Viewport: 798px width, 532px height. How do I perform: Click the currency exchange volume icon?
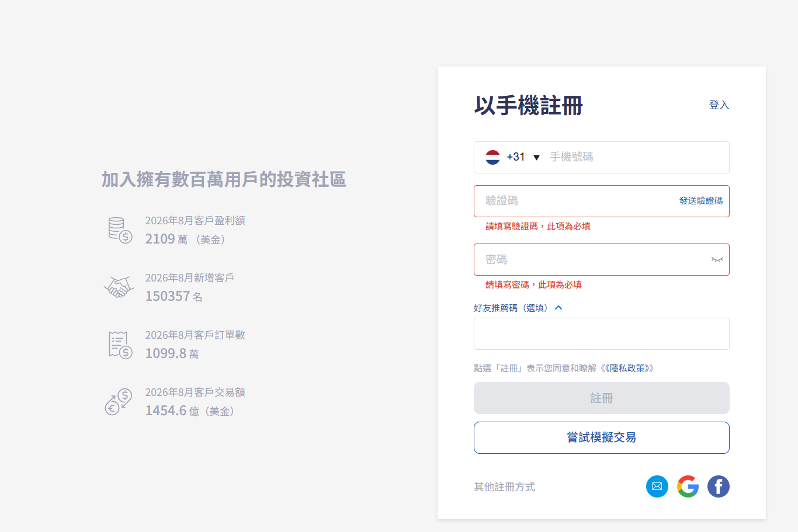119,402
